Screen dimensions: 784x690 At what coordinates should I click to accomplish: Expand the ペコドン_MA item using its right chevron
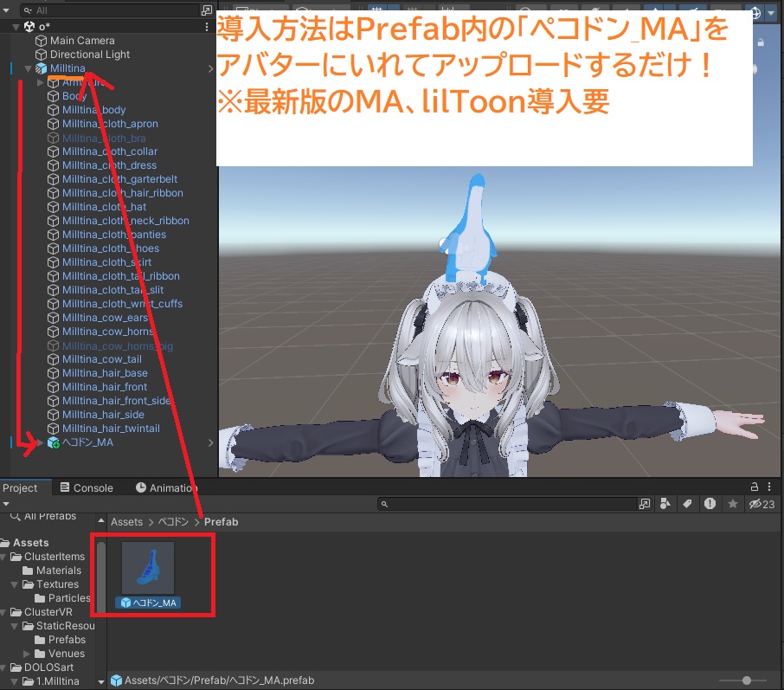coord(210,442)
